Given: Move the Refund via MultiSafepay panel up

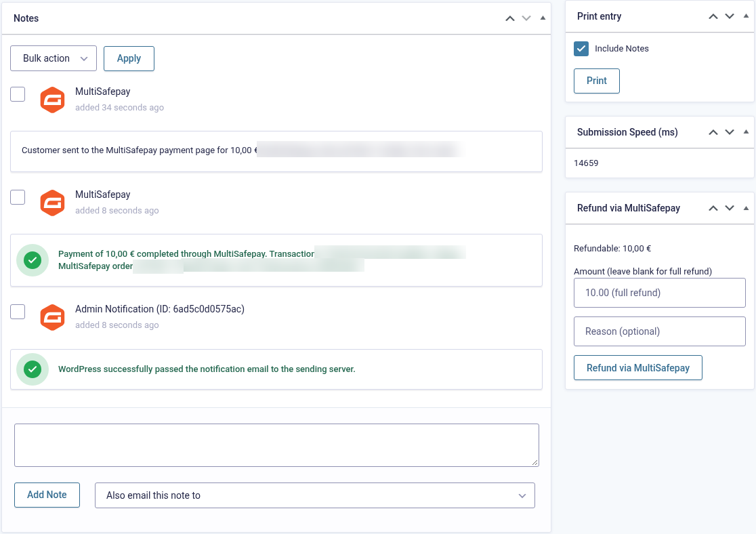Looking at the screenshot, I should tap(713, 208).
